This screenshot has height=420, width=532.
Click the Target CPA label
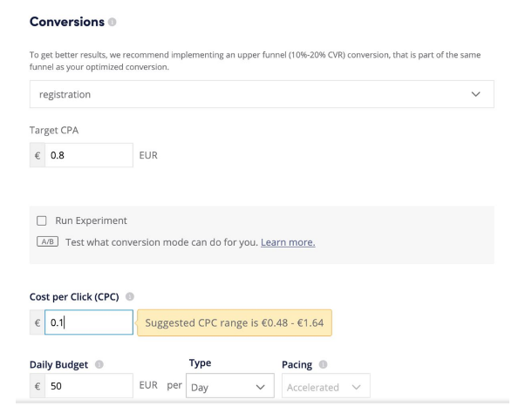tap(54, 130)
